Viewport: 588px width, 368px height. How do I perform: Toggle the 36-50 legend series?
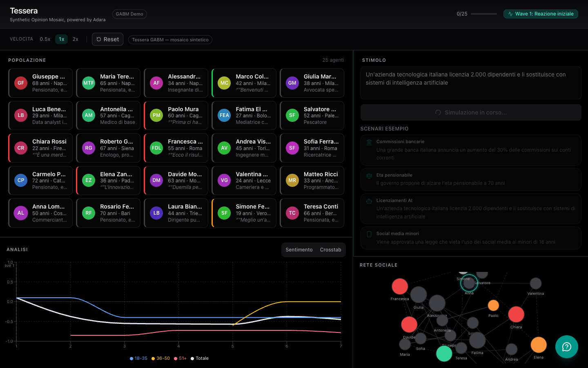tap(160, 358)
